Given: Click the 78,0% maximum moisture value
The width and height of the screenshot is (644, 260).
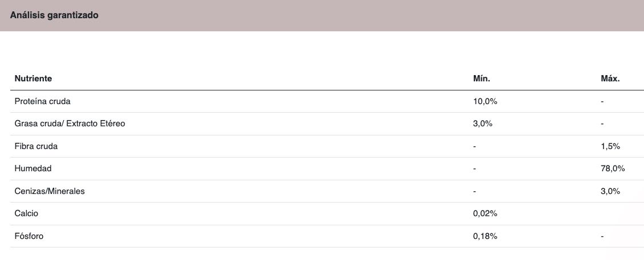Looking at the screenshot, I should coord(612,168).
